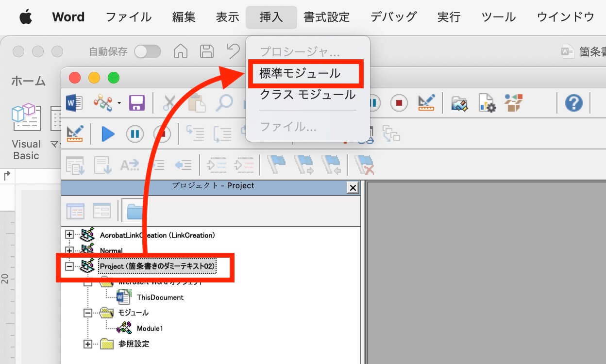Expand the 参照設定 folder
This screenshot has height=364, width=606.
88,344
